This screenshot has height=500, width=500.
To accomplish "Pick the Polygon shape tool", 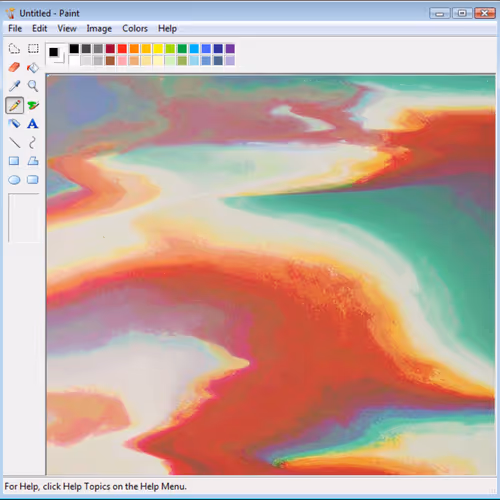I will 33,161.
